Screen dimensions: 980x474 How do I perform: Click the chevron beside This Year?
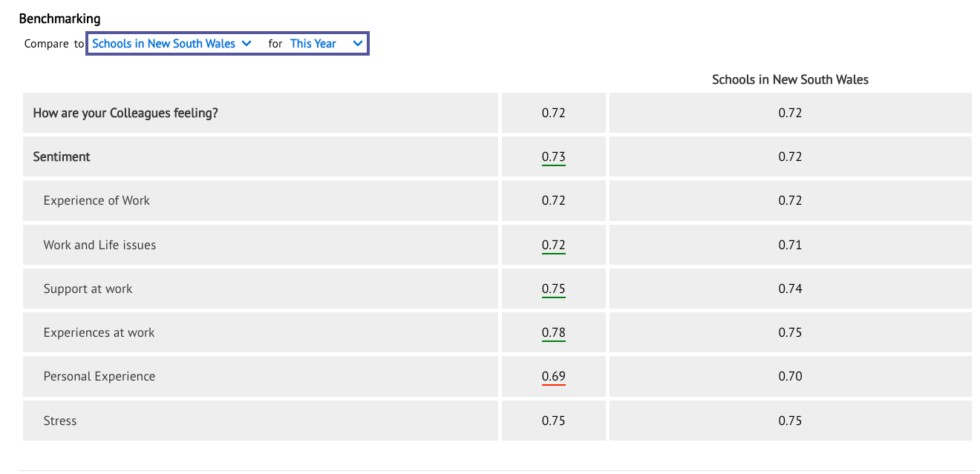coord(358,44)
